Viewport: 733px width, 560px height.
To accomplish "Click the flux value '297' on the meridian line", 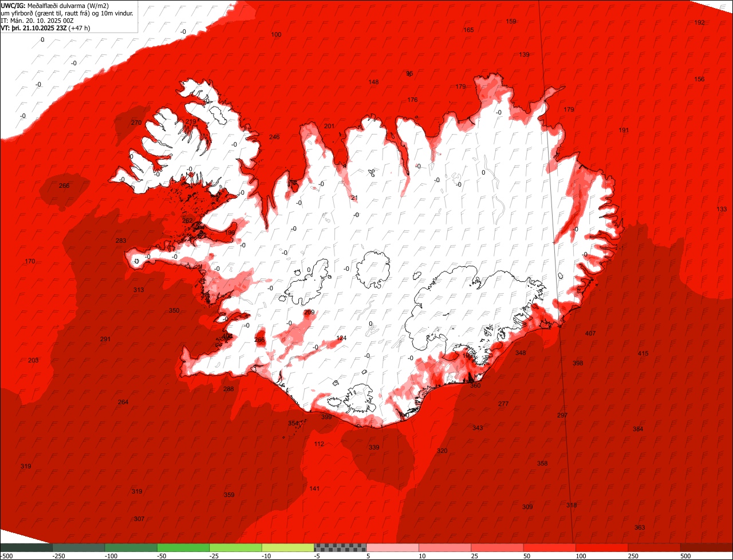I will (x=562, y=416).
